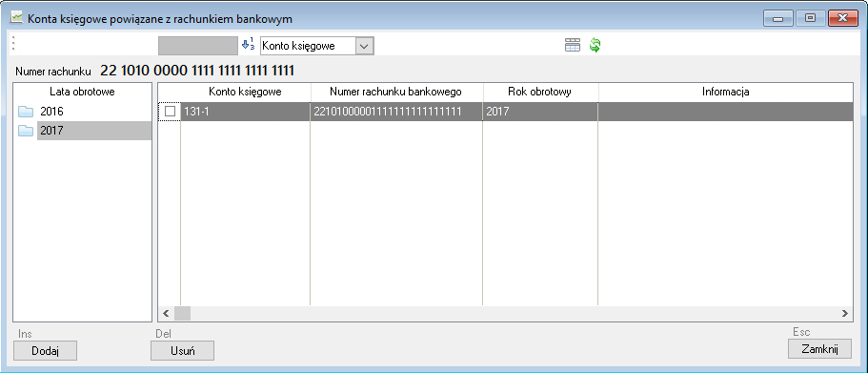
Task: Click the toolbar grip dots handle
Action: [x=14, y=44]
